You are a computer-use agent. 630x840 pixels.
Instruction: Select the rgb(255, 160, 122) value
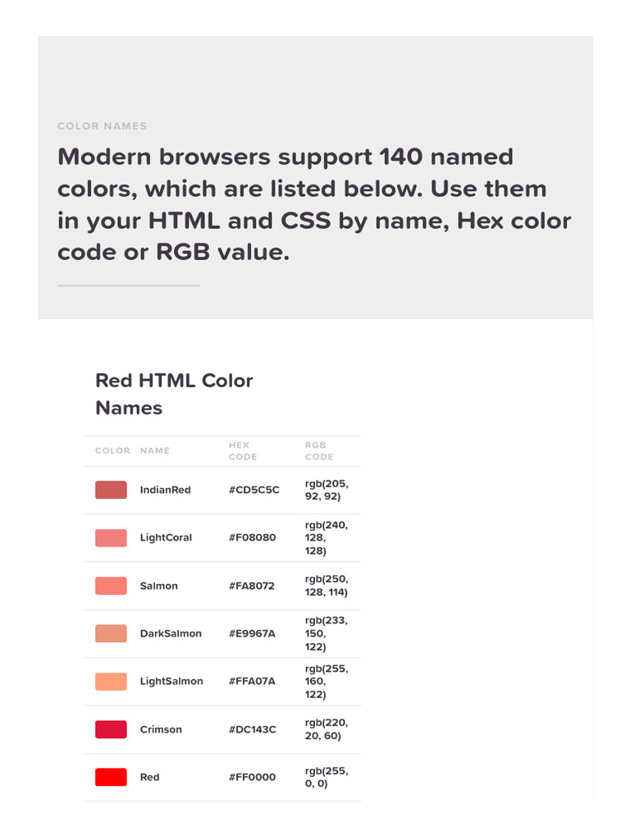[x=326, y=681]
